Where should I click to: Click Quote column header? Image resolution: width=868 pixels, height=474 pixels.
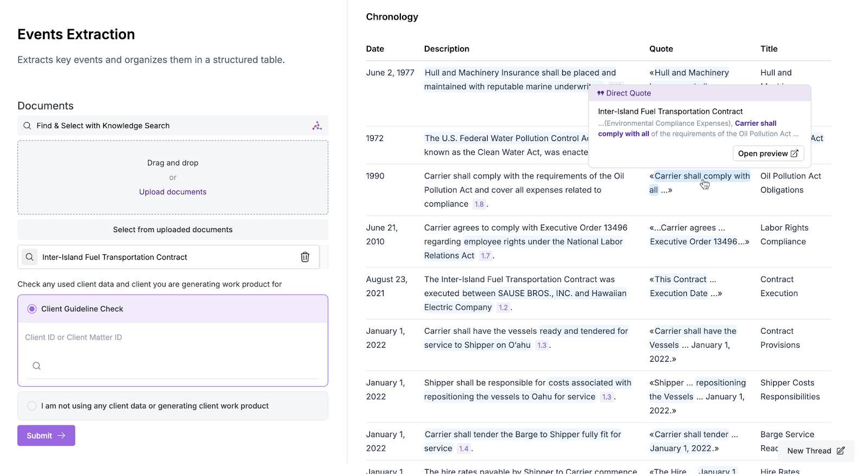[x=661, y=49]
